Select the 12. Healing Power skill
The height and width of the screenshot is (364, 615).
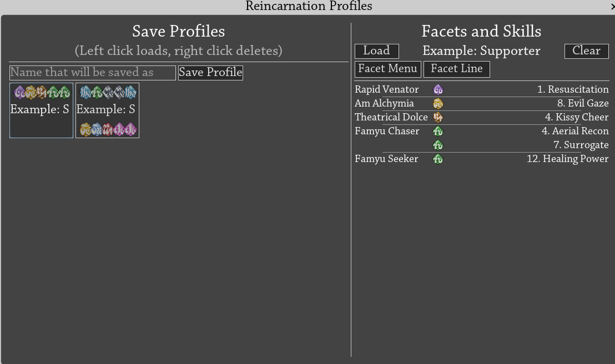[x=567, y=159]
